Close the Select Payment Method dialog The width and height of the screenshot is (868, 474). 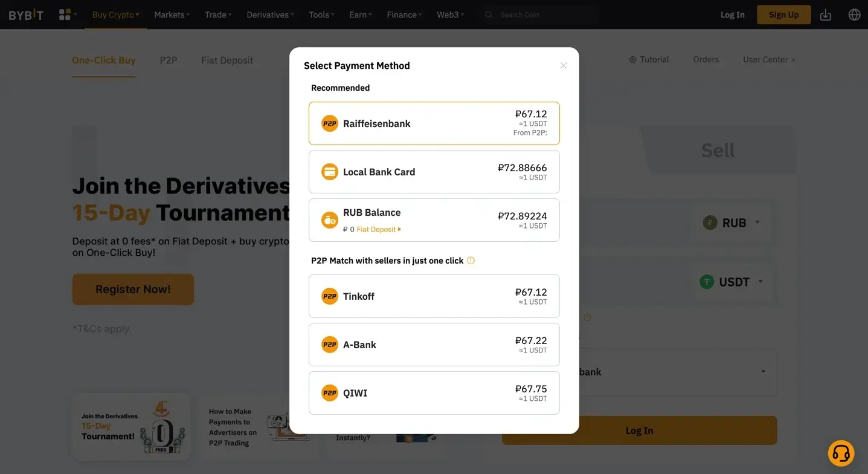[563, 65]
